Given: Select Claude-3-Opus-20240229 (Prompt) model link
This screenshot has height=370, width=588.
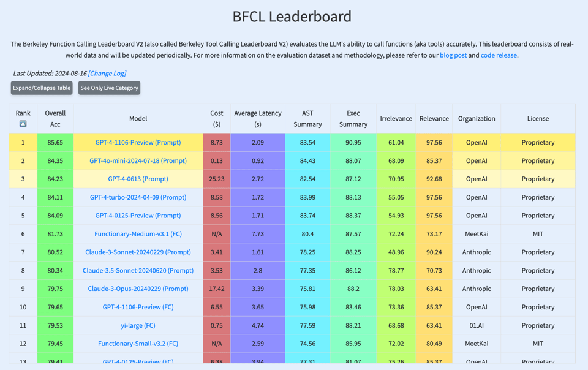Looking at the screenshot, I should (x=138, y=289).
